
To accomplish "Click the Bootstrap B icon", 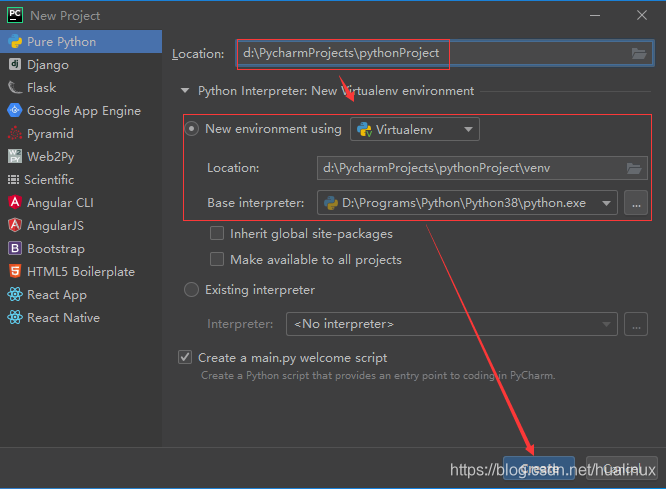I will [15, 248].
